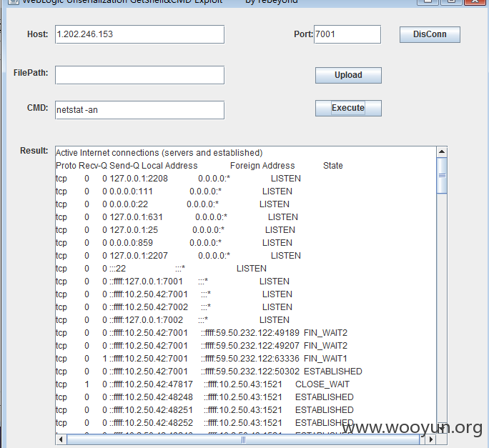Viewport: 489px width, 448px height.
Task: Grab the vertical scrollbar thumb in Result
Action: (442, 176)
